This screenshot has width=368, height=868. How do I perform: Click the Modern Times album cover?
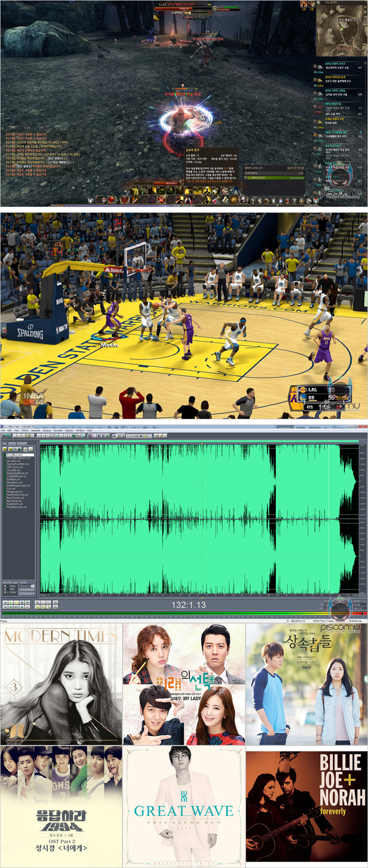coord(61,684)
